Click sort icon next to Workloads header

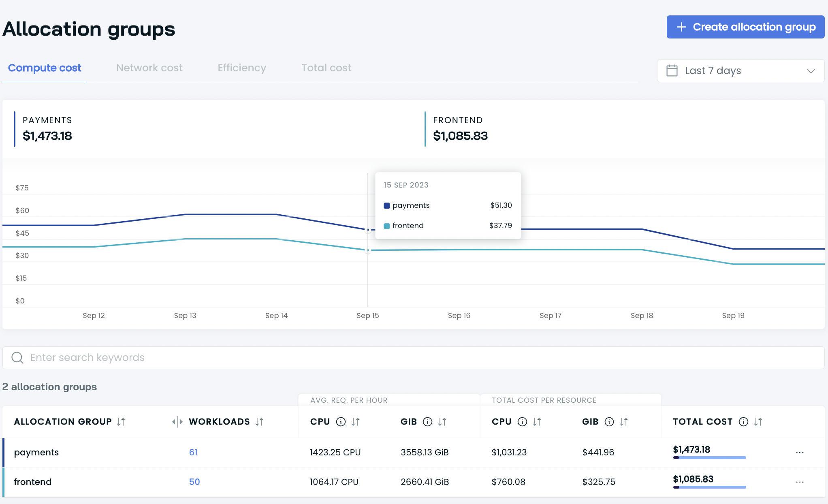259,422
